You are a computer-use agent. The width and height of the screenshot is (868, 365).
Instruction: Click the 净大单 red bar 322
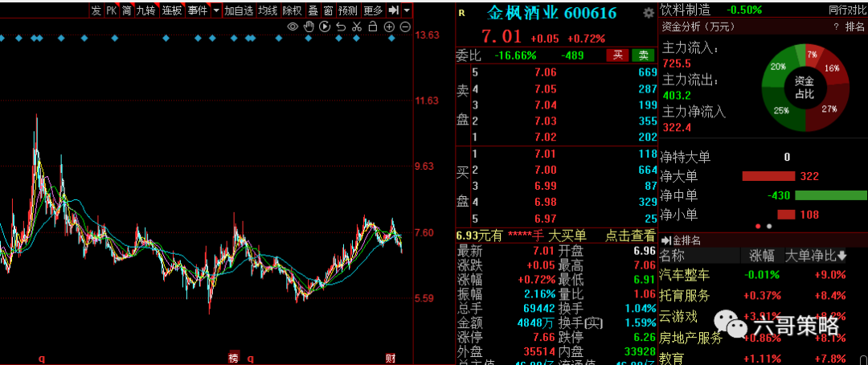click(769, 176)
